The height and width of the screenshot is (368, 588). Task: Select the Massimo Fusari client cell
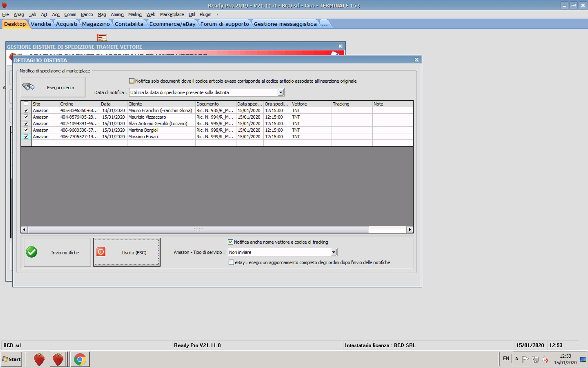[x=161, y=137]
